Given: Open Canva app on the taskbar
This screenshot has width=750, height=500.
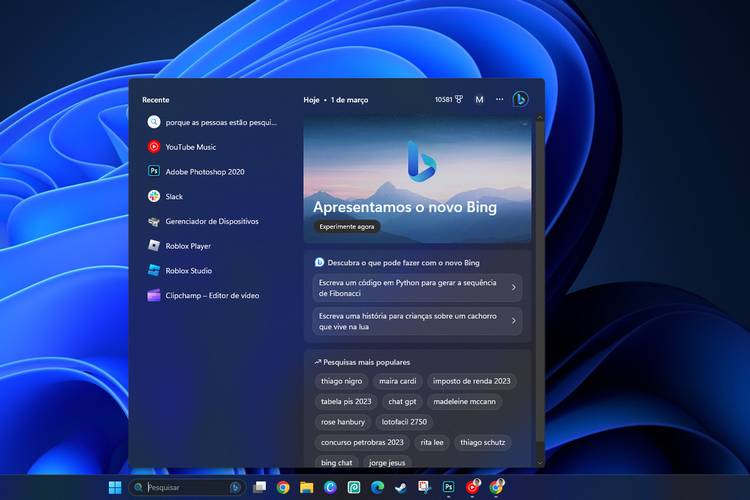Looking at the screenshot, I should pyautogui.click(x=330, y=487).
